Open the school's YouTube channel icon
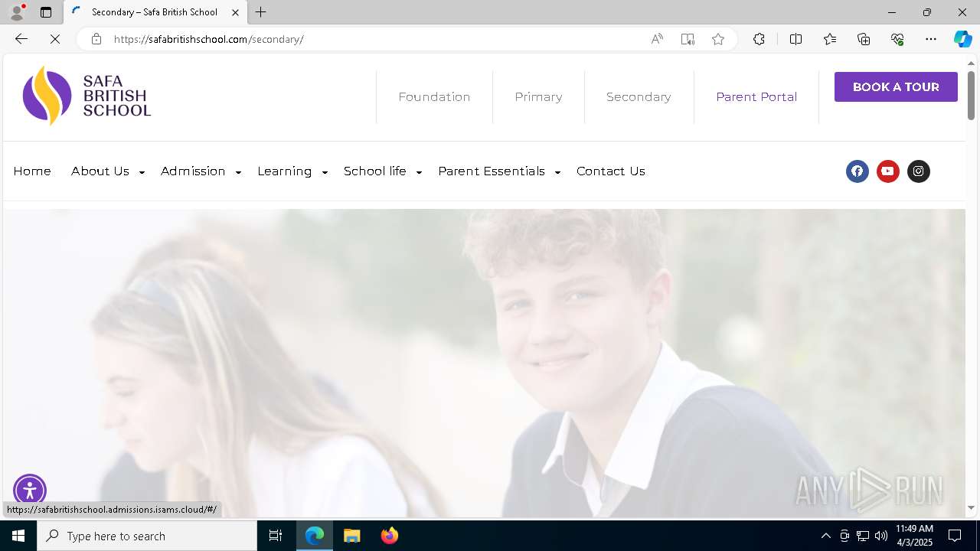 coord(887,171)
